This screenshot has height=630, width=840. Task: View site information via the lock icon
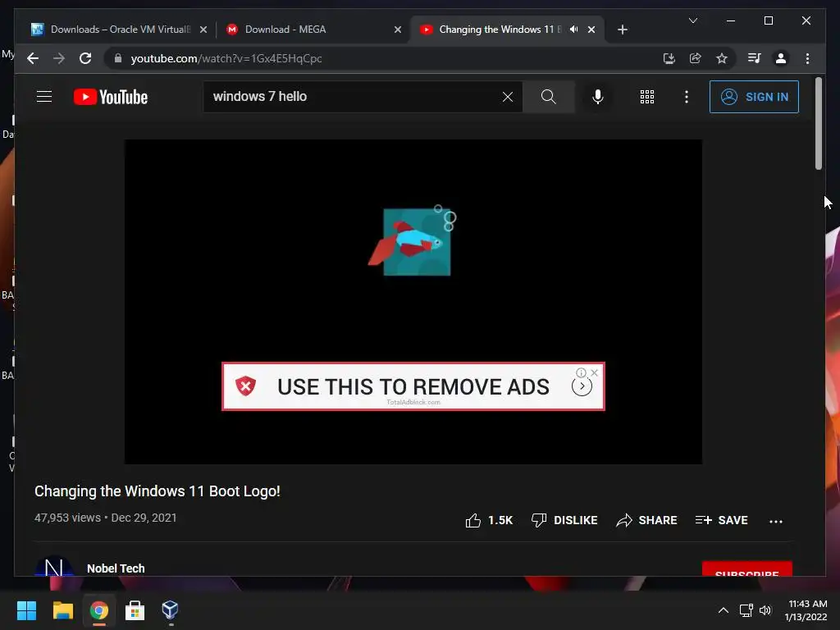(x=118, y=58)
